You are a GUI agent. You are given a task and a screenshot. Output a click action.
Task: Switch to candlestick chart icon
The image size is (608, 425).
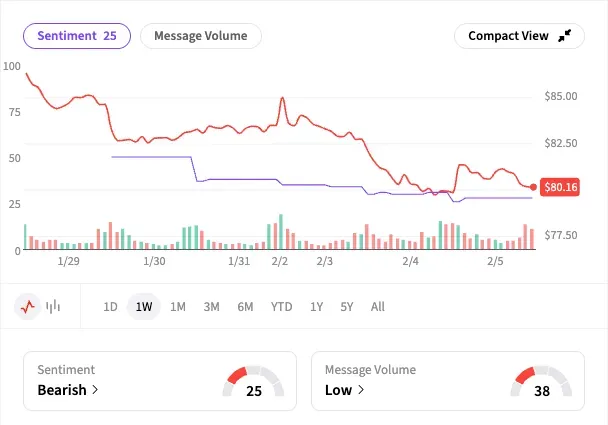tap(54, 307)
